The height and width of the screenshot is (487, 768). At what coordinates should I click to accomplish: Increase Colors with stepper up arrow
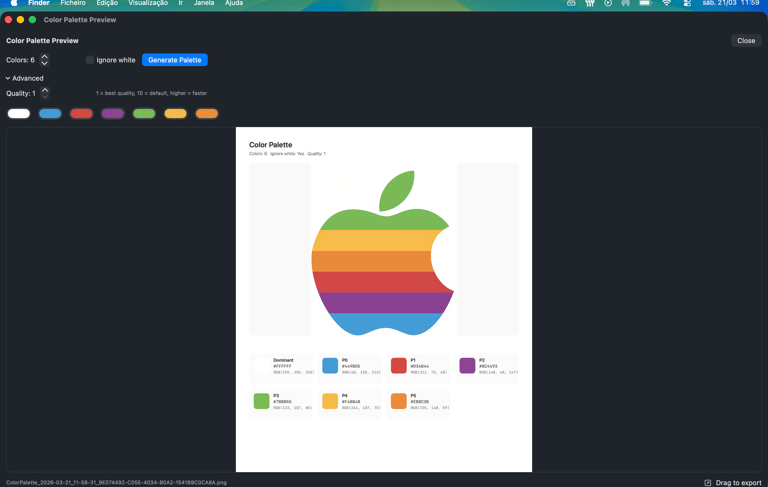point(45,57)
